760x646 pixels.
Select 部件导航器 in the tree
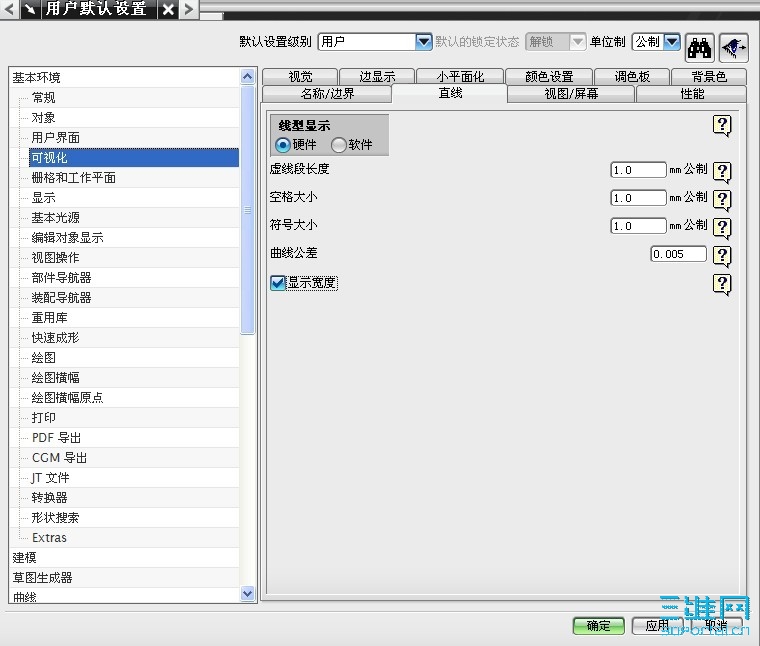61,278
